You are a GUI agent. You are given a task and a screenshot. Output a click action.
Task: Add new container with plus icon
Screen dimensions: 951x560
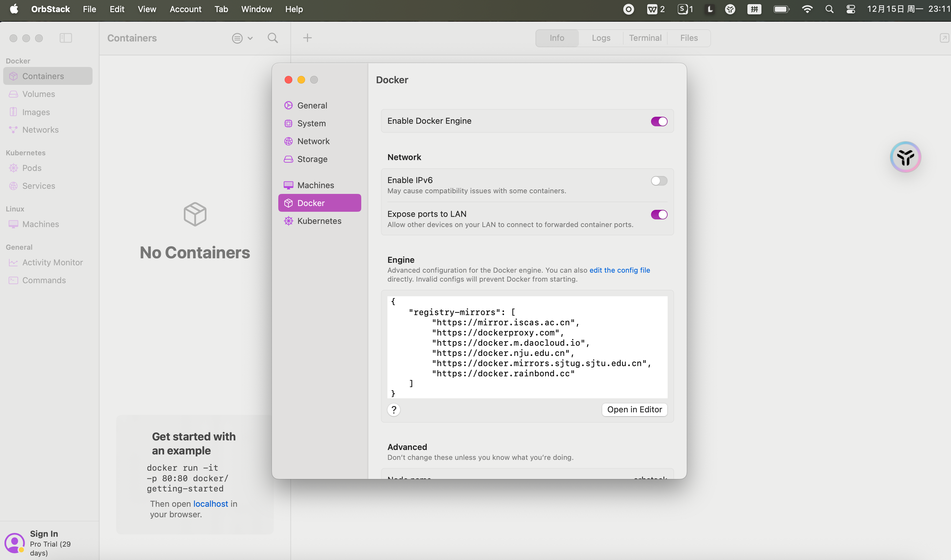[307, 38]
